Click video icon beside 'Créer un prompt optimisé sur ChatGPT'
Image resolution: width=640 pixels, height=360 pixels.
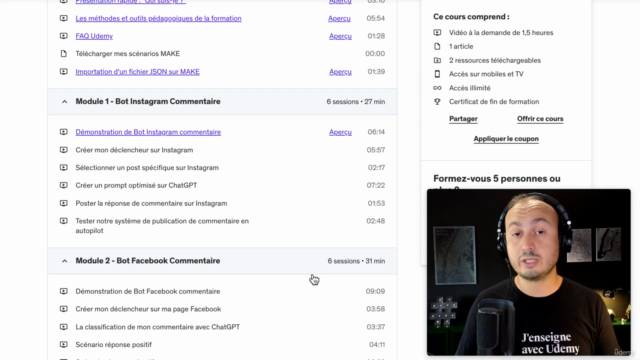(x=64, y=185)
